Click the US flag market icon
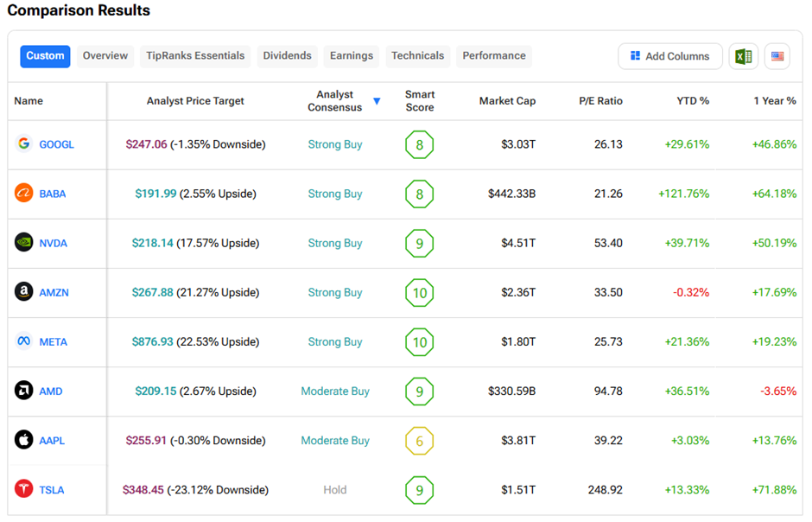Viewport: 812px width, 522px height. coord(777,56)
